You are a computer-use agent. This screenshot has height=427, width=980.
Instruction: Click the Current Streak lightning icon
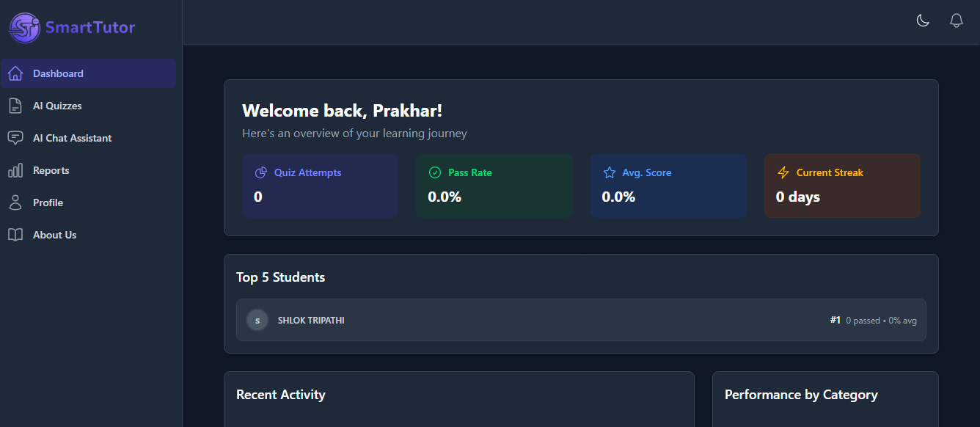[x=783, y=172]
